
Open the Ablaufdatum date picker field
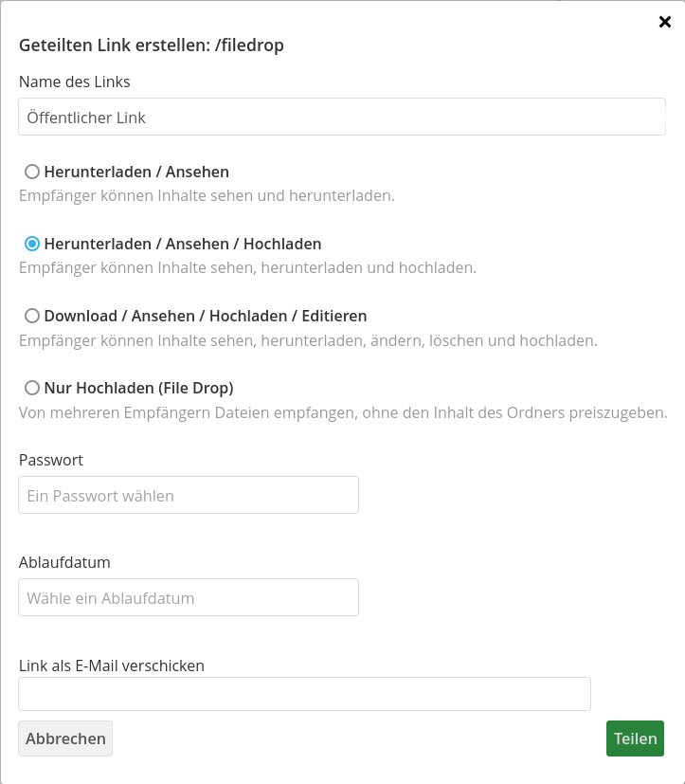point(188,597)
